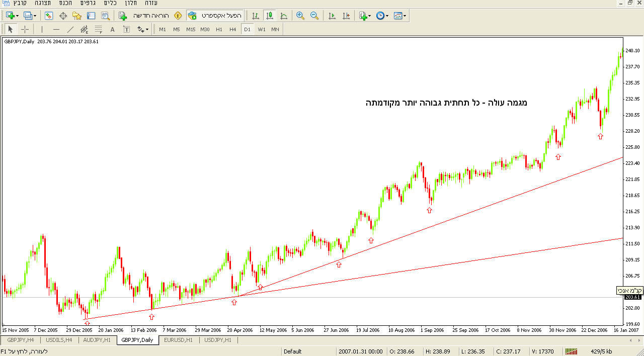Viewport: 644px width, 356px height.
Task: Click the Zoom Out magnifier icon
Action: click(314, 16)
